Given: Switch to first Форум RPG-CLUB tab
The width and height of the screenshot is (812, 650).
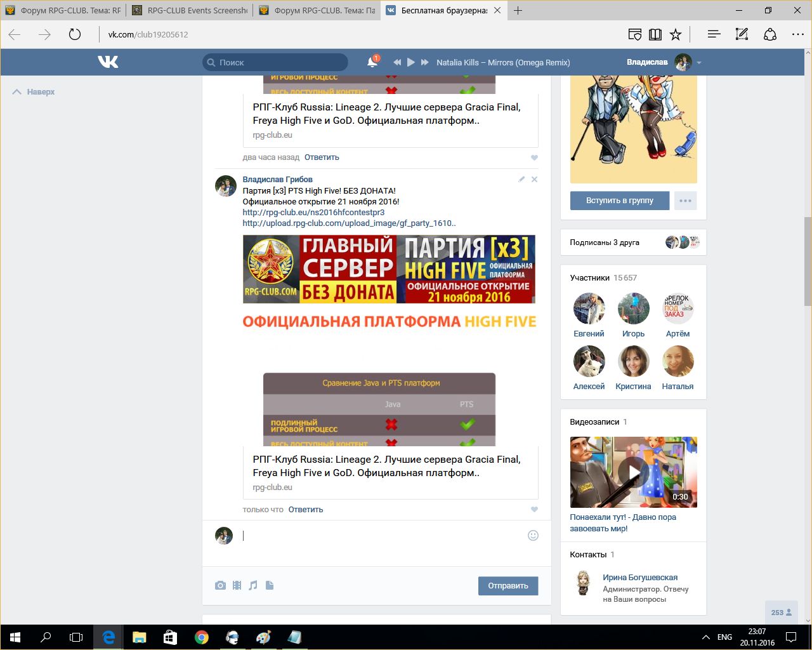Looking at the screenshot, I should (x=63, y=10).
